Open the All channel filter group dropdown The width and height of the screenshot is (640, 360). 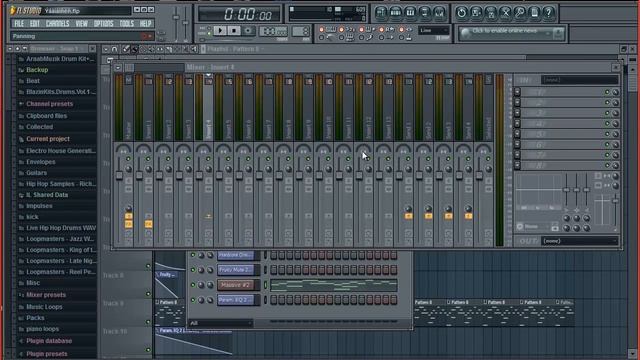point(220,323)
